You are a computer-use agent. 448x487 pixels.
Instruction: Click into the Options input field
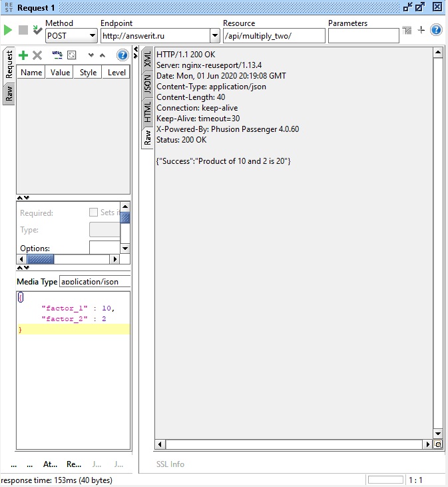[105, 248]
